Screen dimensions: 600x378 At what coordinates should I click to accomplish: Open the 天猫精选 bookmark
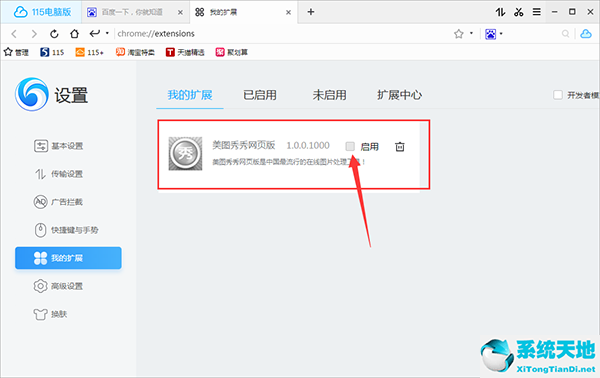click(185, 52)
